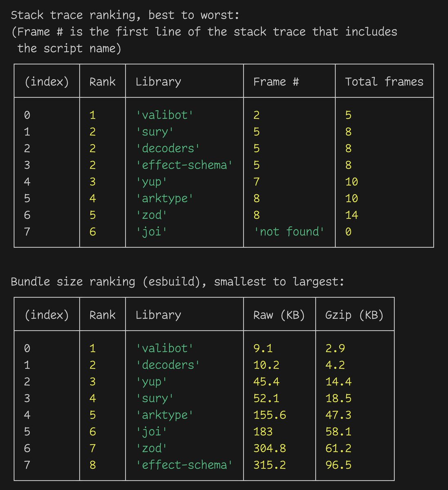
Task: Click 'valibot' in the stack trace table
Action: [x=165, y=115]
